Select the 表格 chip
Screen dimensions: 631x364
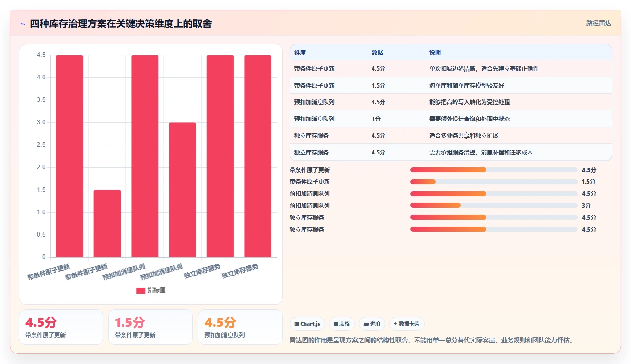pyautogui.click(x=342, y=324)
